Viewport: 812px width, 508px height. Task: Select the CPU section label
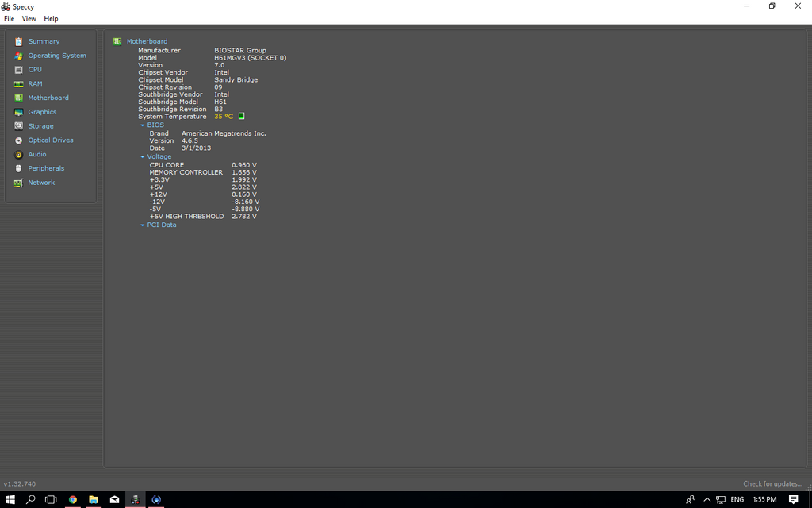35,70
